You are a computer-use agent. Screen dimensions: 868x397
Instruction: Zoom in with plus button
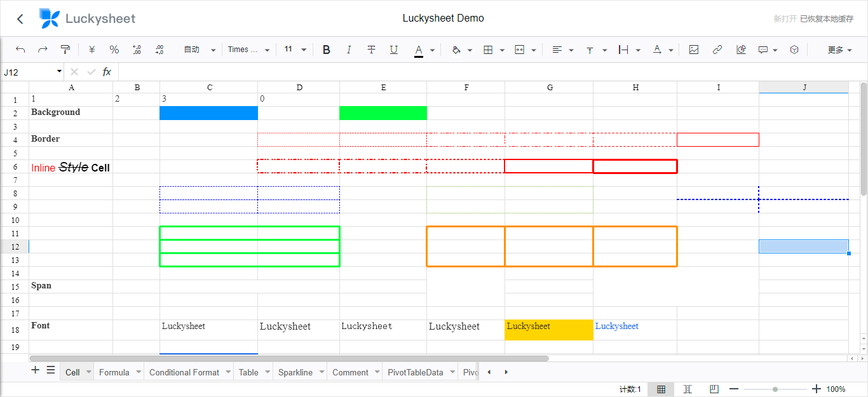(817, 389)
